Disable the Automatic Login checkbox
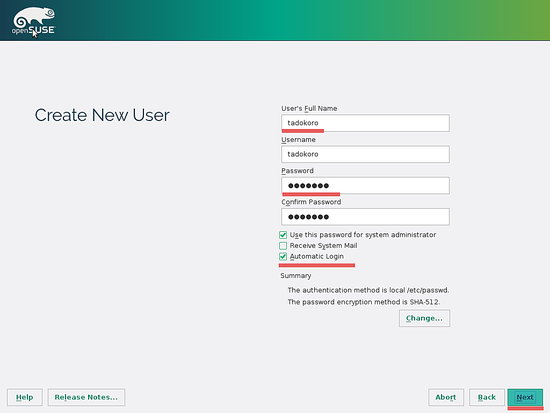Screen dimensions: 550x413 click(x=283, y=257)
